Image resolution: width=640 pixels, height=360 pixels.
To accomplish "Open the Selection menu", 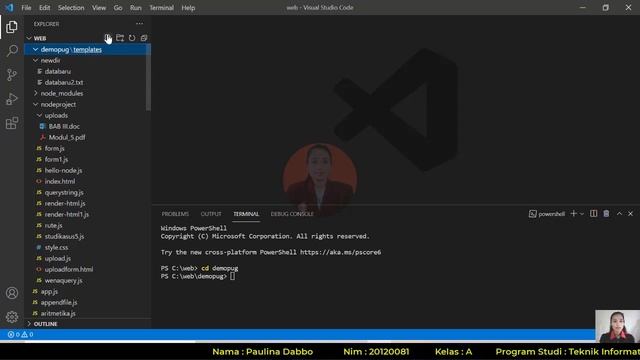I will (x=71, y=8).
